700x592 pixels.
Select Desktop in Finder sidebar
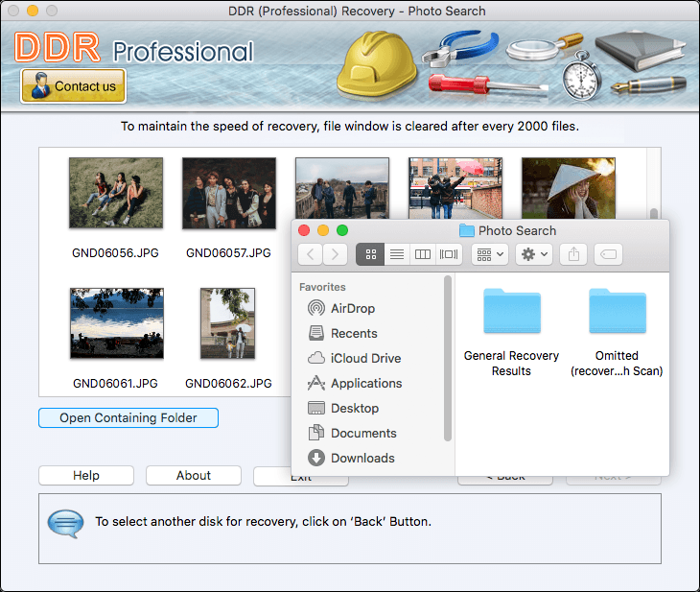click(343, 408)
